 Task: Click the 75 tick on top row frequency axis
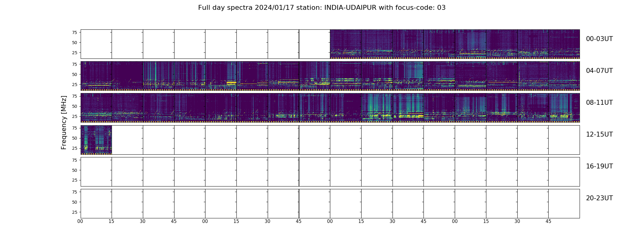tap(75, 32)
